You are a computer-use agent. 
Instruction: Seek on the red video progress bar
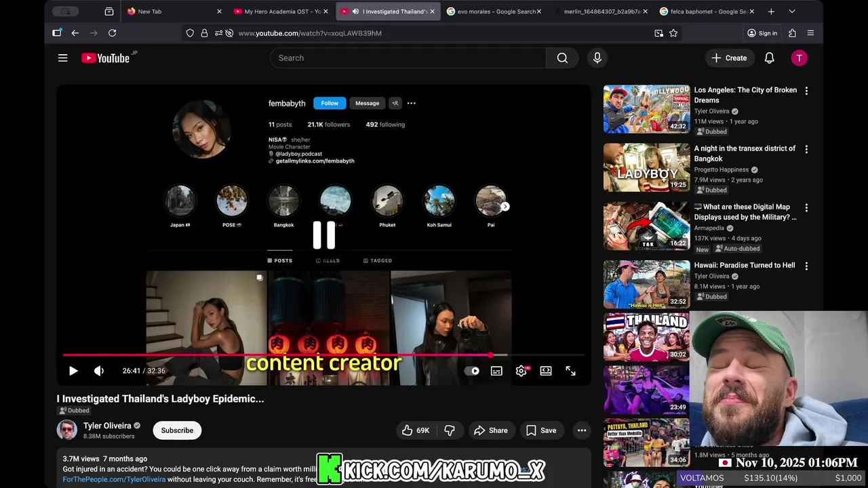tap(323, 354)
